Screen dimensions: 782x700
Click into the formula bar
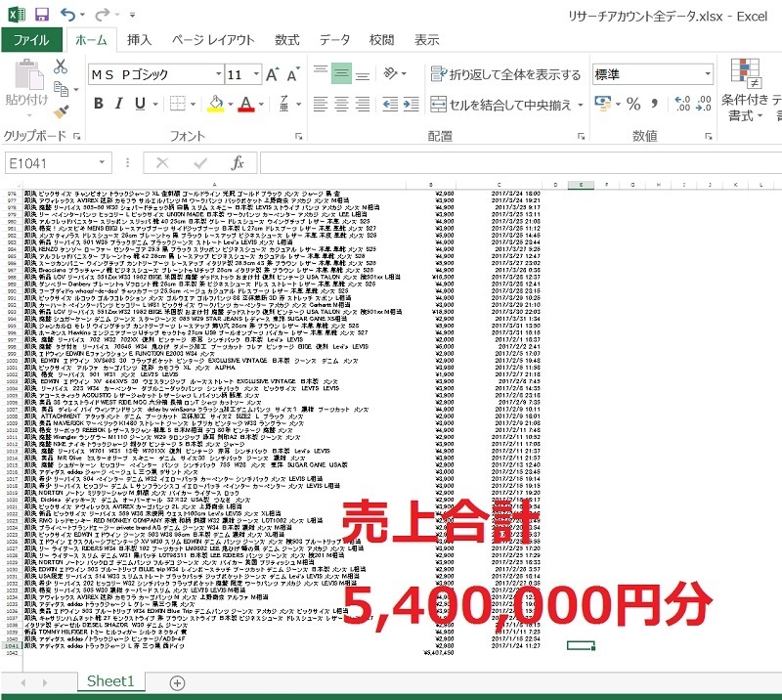pos(521,163)
